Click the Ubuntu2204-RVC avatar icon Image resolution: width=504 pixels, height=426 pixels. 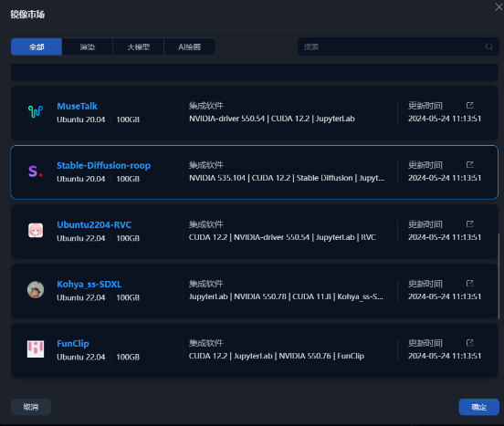36,230
